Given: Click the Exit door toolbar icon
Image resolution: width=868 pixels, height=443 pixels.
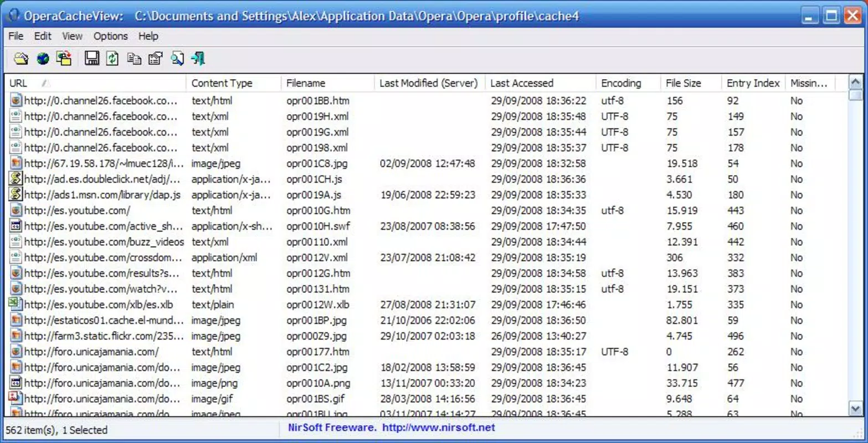Looking at the screenshot, I should coord(198,58).
